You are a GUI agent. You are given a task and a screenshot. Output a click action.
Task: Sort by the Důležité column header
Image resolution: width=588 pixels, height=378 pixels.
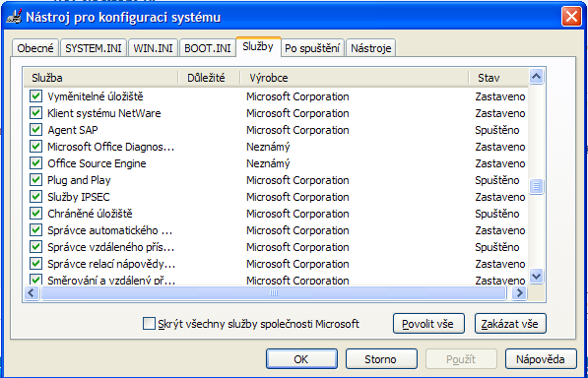click(x=209, y=78)
